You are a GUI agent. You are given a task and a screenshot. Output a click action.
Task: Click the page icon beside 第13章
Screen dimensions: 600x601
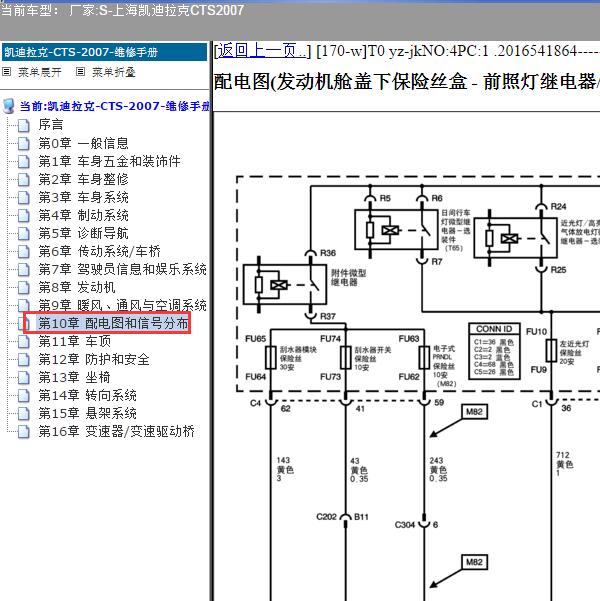click(x=24, y=378)
